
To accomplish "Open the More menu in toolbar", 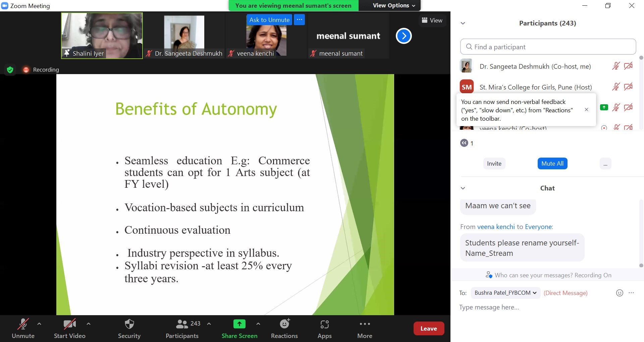I will tap(365, 329).
